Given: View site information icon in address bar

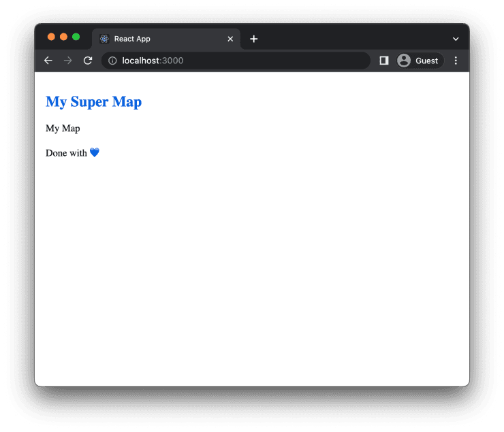Looking at the screenshot, I should click(112, 61).
